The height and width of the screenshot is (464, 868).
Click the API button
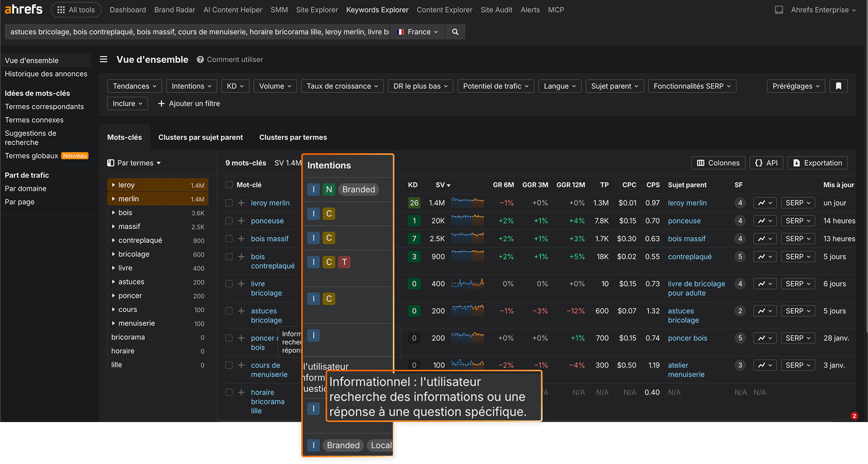pyautogui.click(x=767, y=163)
